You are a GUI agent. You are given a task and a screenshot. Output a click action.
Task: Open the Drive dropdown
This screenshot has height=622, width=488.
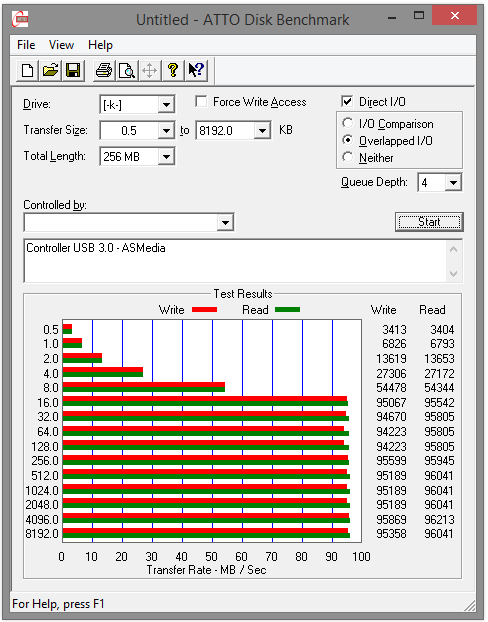pyautogui.click(x=166, y=105)
